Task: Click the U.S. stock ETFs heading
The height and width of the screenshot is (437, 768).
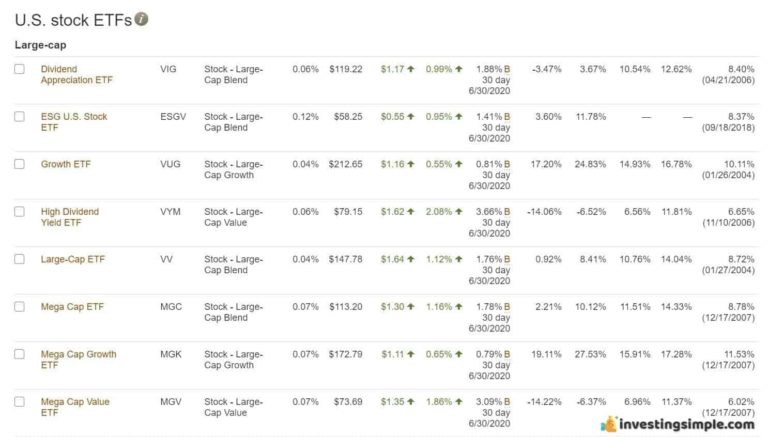Action: (x=73, y=20)
